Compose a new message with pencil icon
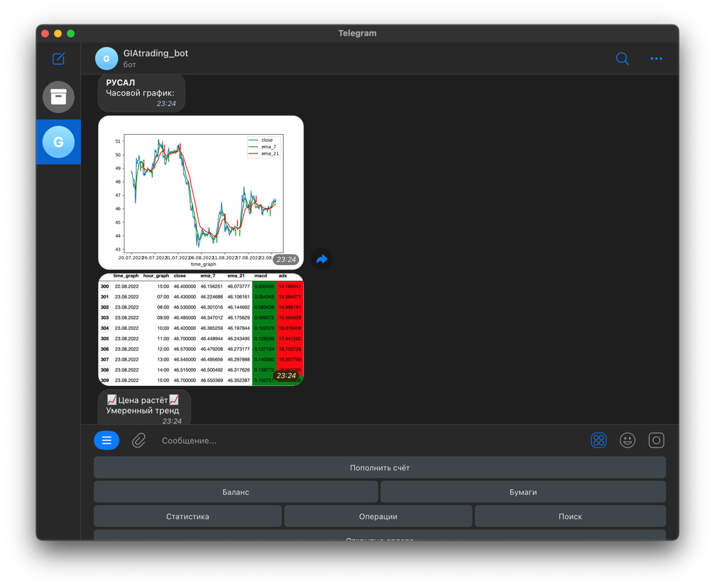 pos(58,58)
